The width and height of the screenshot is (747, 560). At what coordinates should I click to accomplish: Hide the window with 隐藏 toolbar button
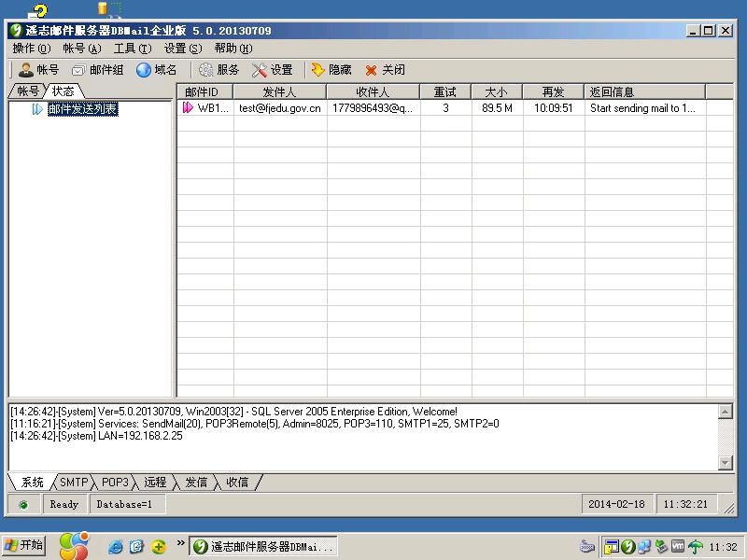point(331,70)
